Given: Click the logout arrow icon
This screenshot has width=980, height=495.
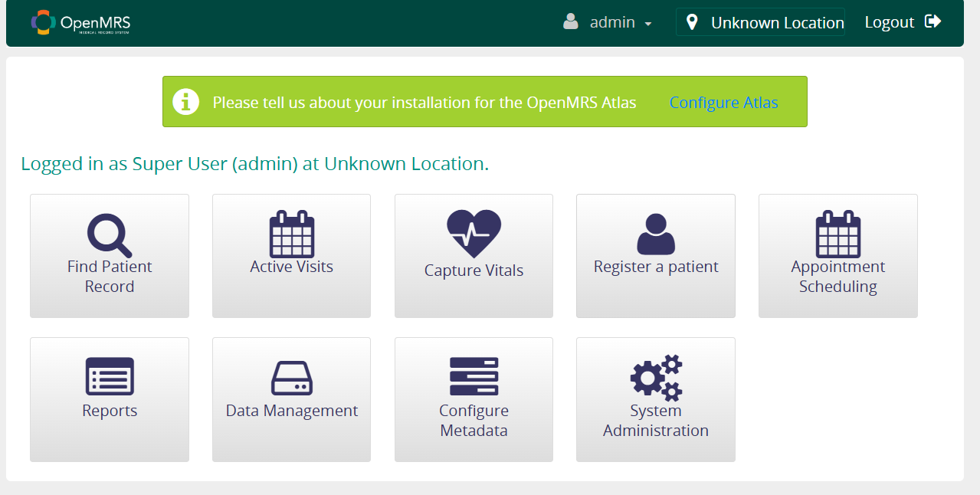Looking at the screenshot, I should click(x=933, y=21).
